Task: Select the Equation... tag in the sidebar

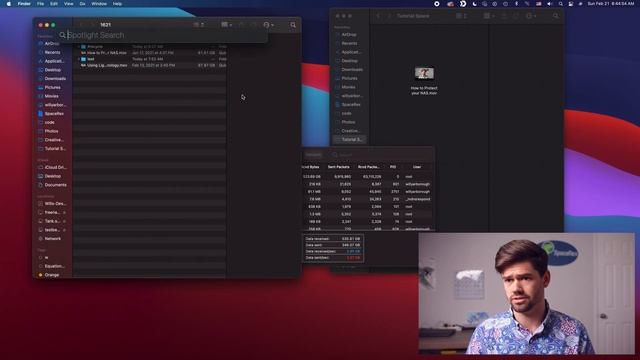Action: [x=52, y=266]
